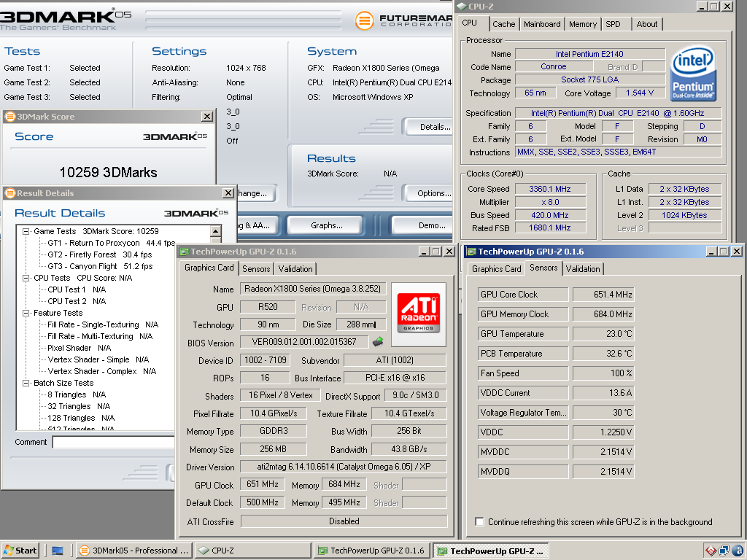
Task: Collapse the Feature Tests tree node
Action: (26, 313)
